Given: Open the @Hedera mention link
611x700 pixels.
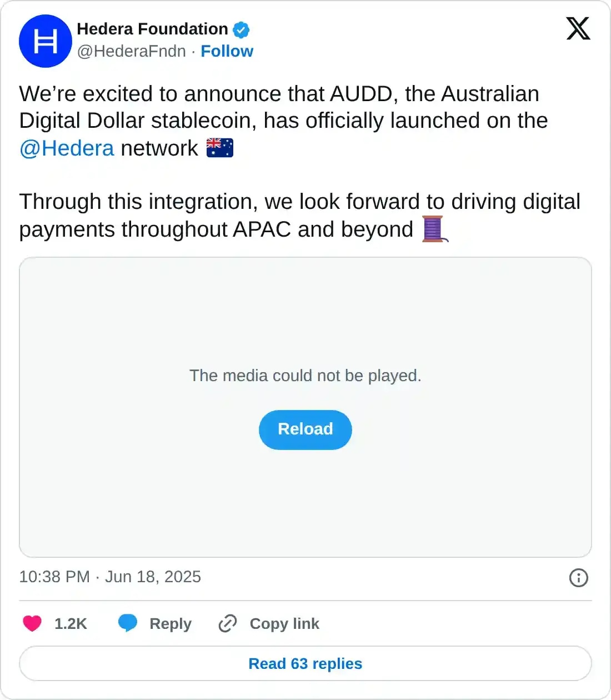Looking at the screenshot, I should pyautogui.click(x=67, y=148).
